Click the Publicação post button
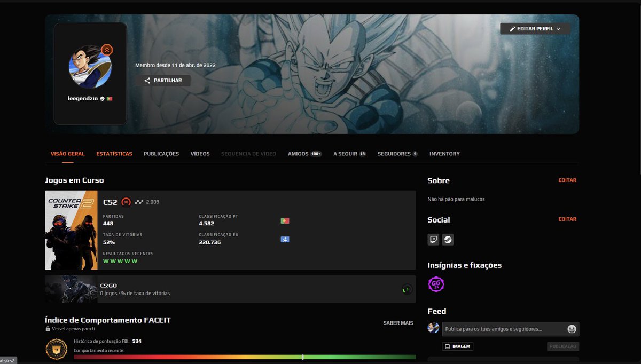The height and width of the screenshot is (364, 641). [x=563, y=346]
